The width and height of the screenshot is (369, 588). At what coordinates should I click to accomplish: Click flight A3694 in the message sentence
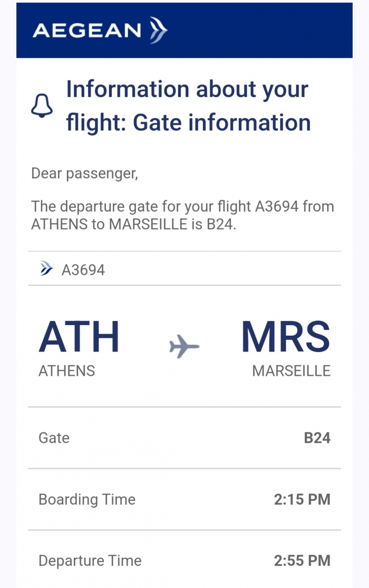pyautogui.click(x=277, y=206)
